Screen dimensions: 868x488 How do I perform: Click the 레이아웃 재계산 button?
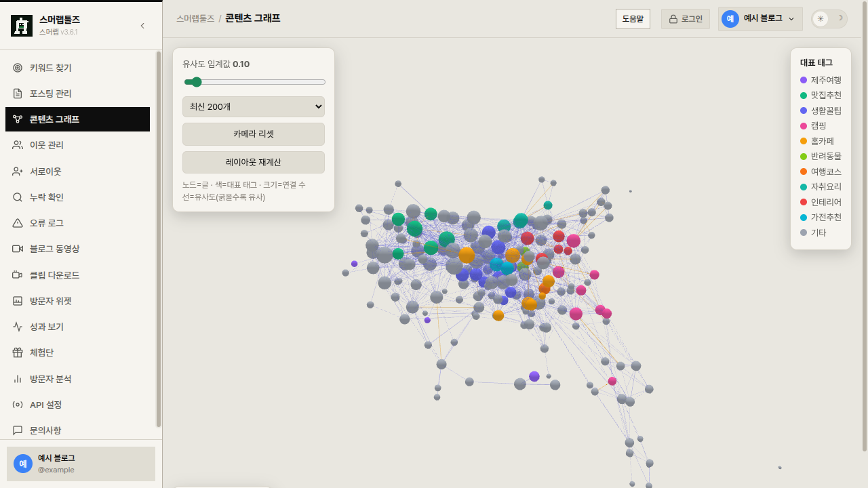coord(254,163)
